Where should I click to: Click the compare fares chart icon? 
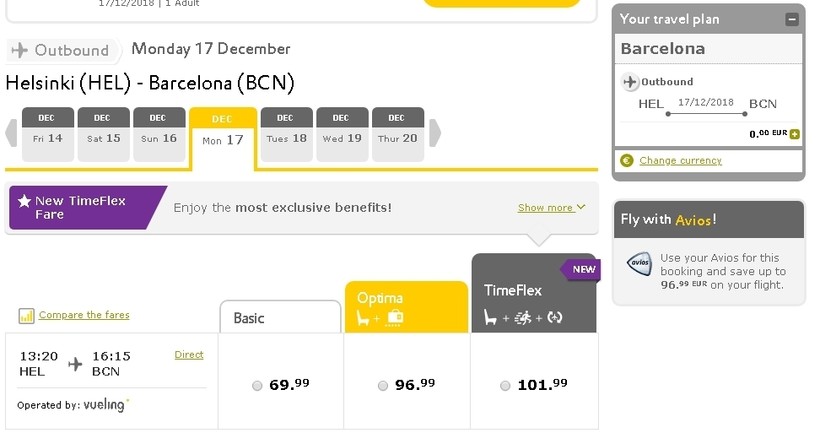26,316
